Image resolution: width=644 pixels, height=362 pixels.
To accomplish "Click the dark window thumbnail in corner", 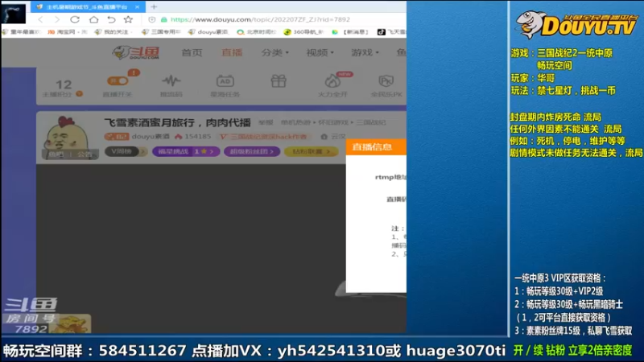I will pos(13,14).
